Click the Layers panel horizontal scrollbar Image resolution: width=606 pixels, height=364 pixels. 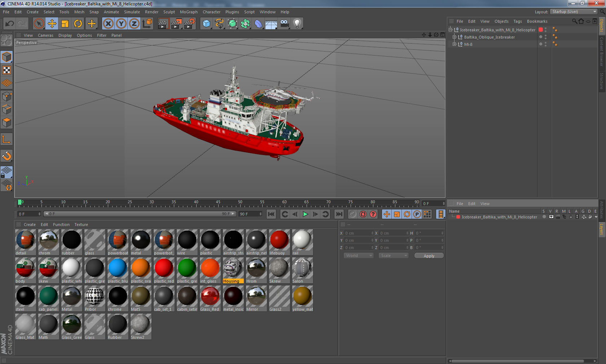pos(517,361)
